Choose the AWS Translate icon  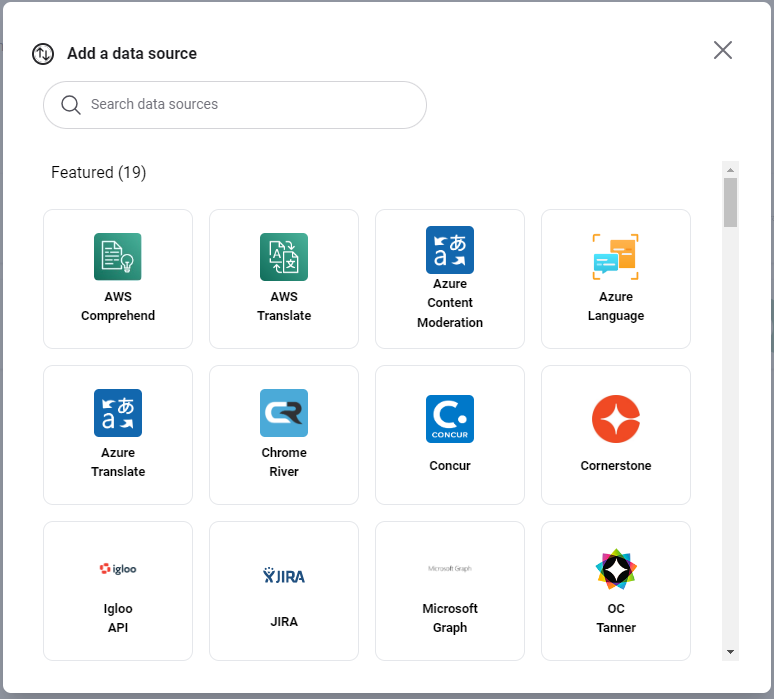284,257
